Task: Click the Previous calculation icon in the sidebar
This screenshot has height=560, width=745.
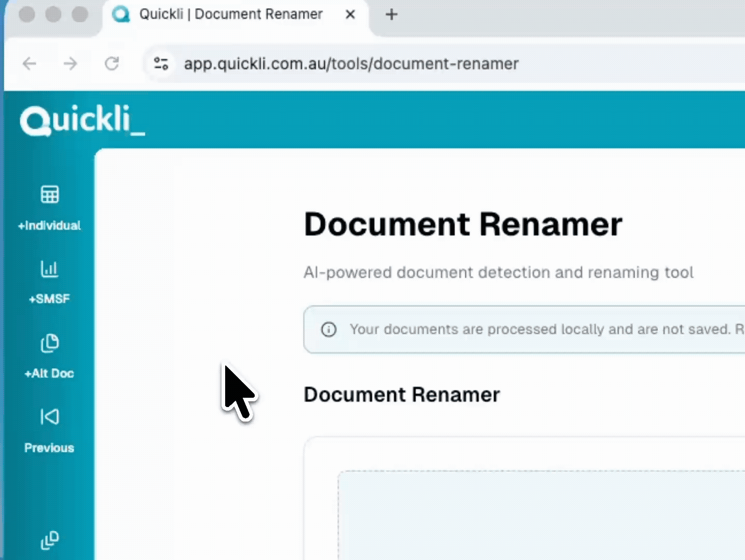Action: [49, 416]
